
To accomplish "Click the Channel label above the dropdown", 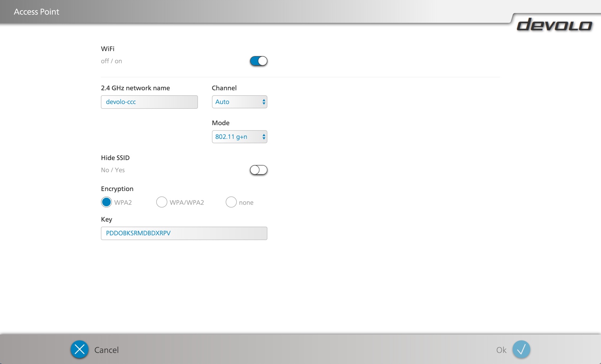I will 224,88.
